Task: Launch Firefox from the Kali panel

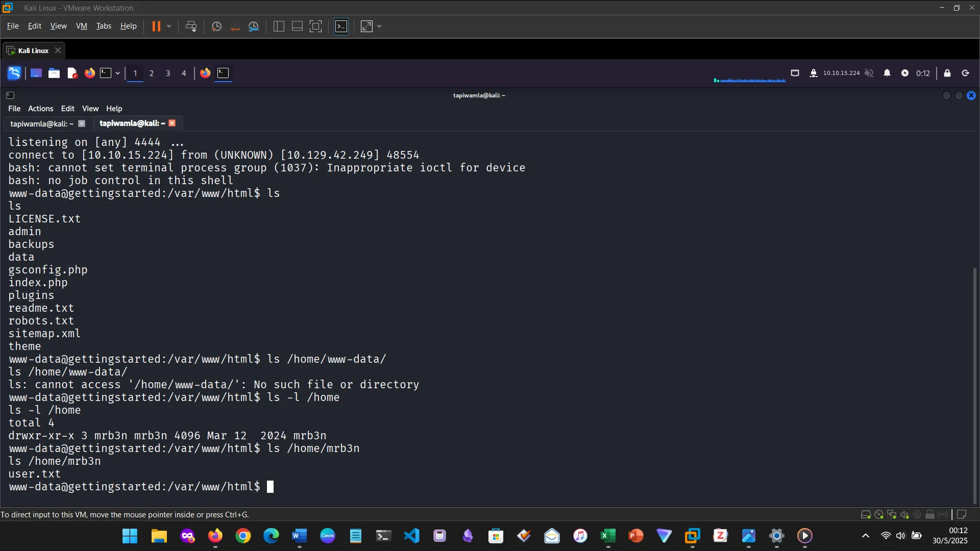Action: (x=89, y=73)
